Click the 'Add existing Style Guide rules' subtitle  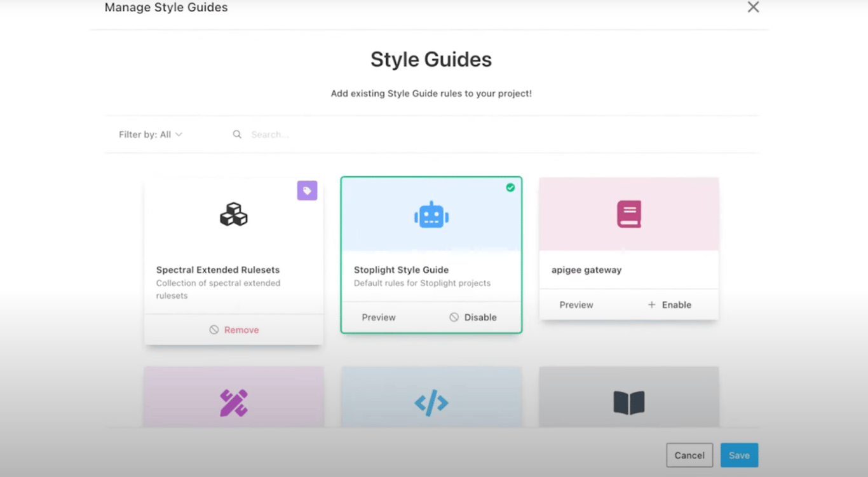point(431,93)
